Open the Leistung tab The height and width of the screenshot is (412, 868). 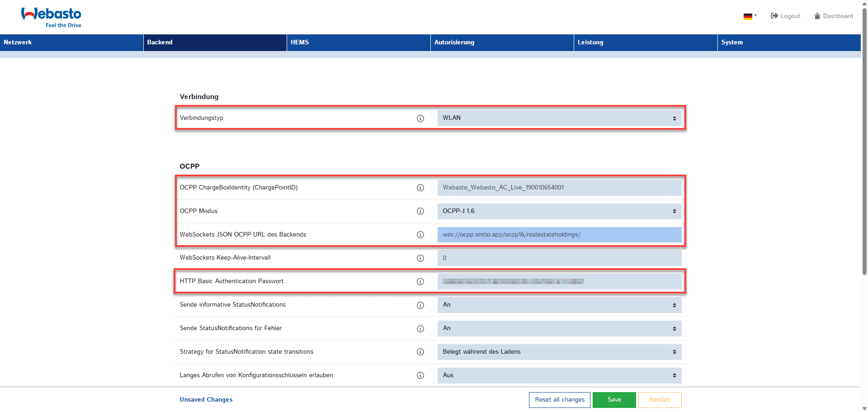click(646, 43)
